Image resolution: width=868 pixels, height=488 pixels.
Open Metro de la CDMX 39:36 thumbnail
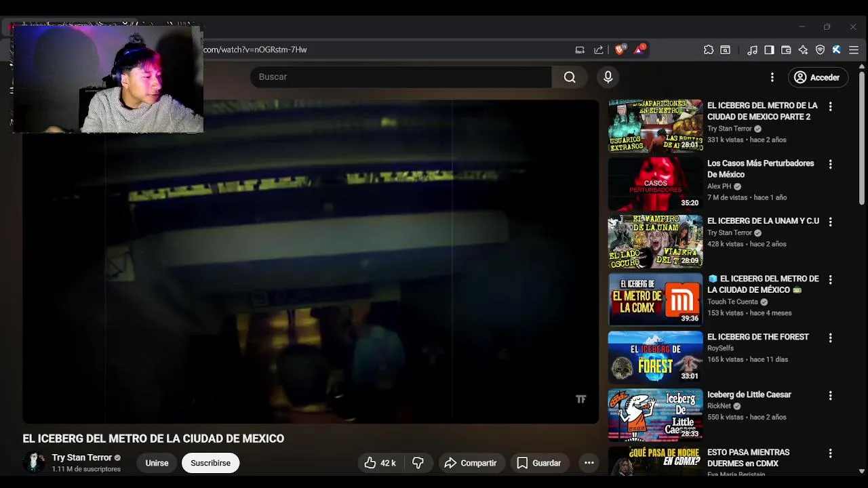coord(655,299)
